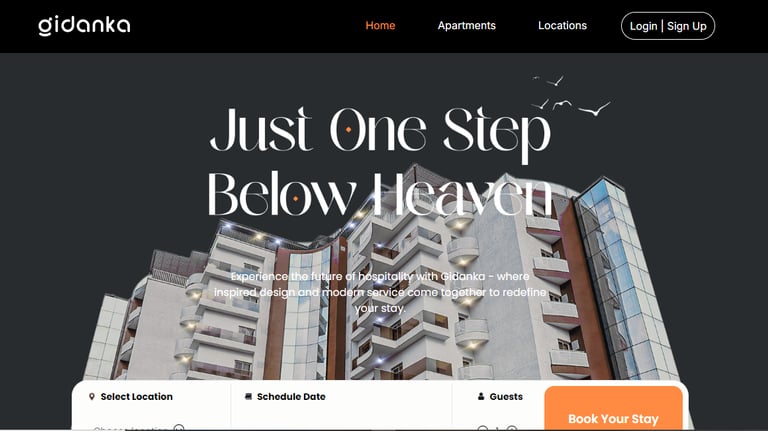
Task: Open the Home menu item
Action: (x=380, y=25)
